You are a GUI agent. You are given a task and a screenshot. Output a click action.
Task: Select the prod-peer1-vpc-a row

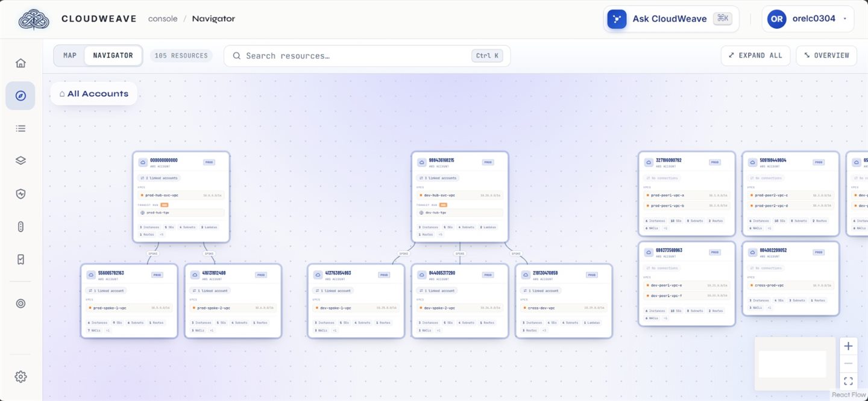click(687, 195)
